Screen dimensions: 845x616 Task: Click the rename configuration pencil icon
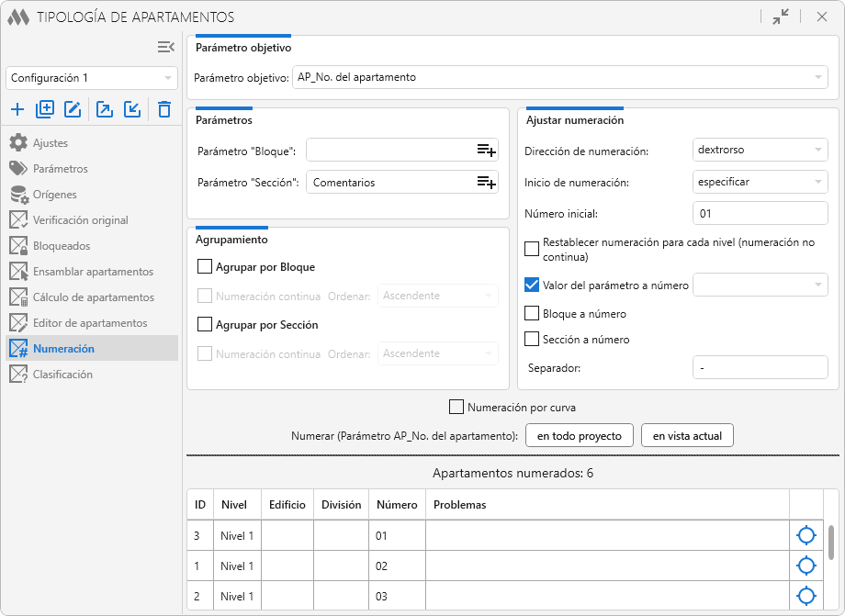click(73, 110)
